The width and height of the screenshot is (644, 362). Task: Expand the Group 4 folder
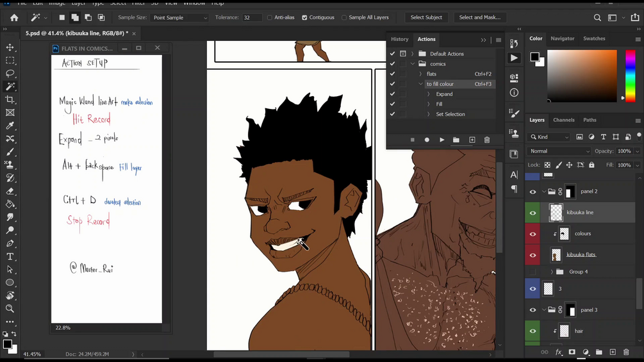(552, 272)
